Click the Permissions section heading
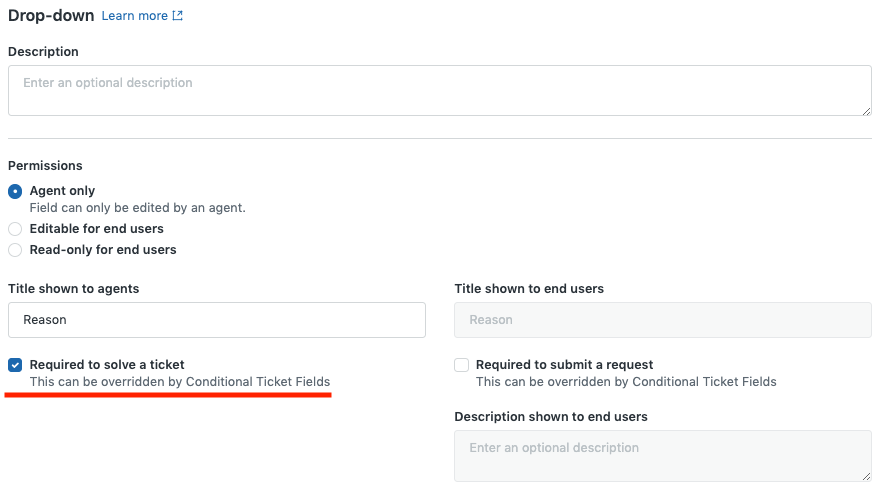 point(45,166)
